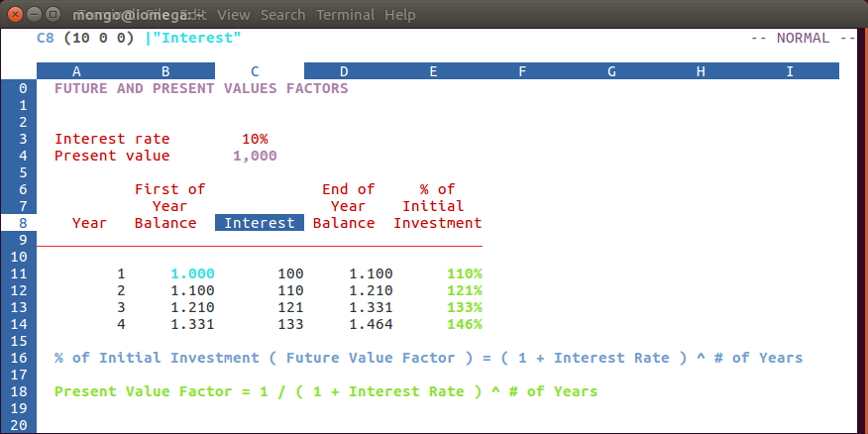Open the Search menu

coord(282,15)
